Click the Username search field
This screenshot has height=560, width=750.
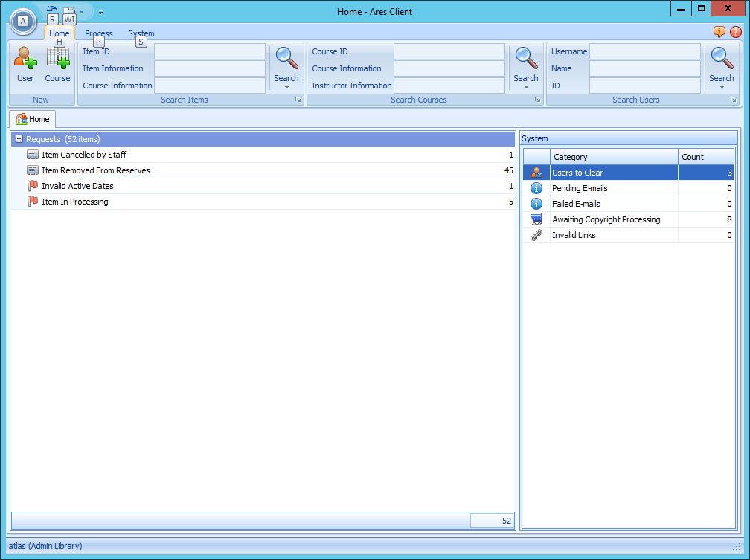(644, 51)
